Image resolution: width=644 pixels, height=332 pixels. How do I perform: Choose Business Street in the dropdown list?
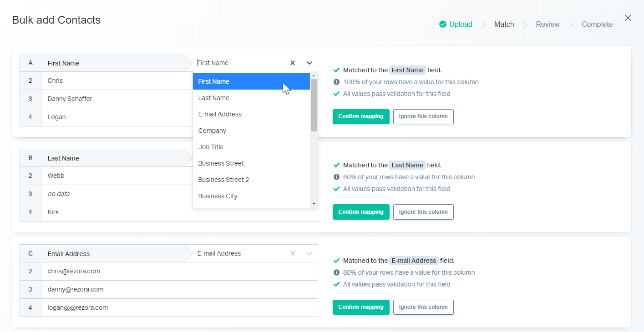coord(252,163)
